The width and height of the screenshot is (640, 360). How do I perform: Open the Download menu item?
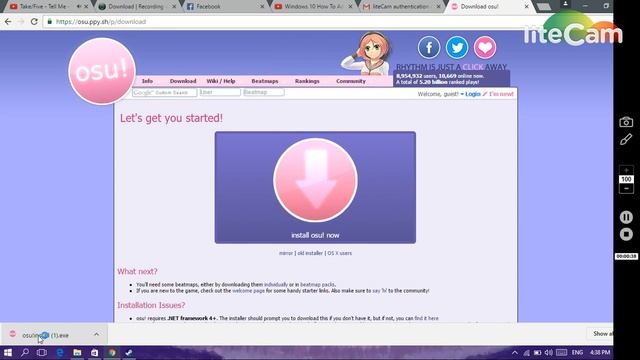[x=183, y=81]
